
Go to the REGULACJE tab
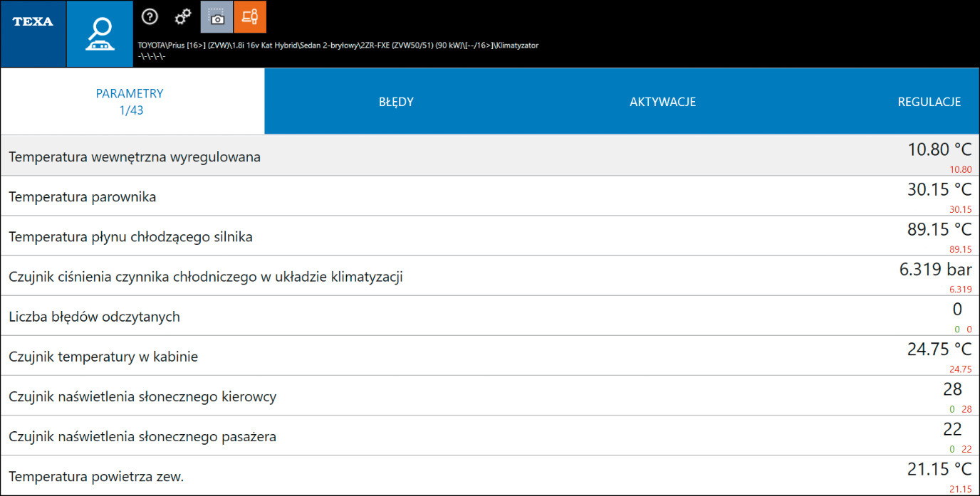(x=929, y=102)
